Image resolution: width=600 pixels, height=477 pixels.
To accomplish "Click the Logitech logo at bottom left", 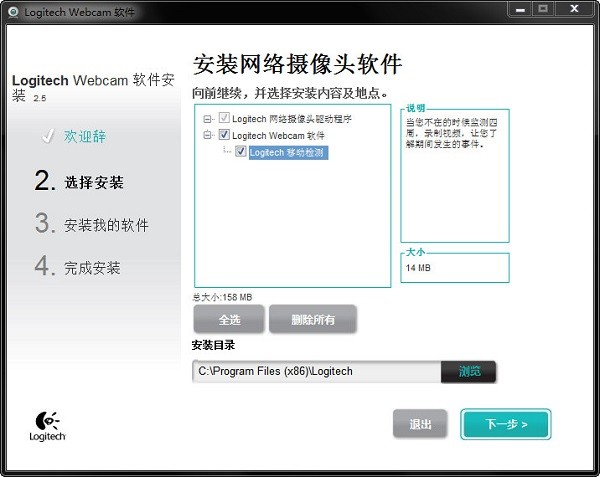I will pos(47,426).
